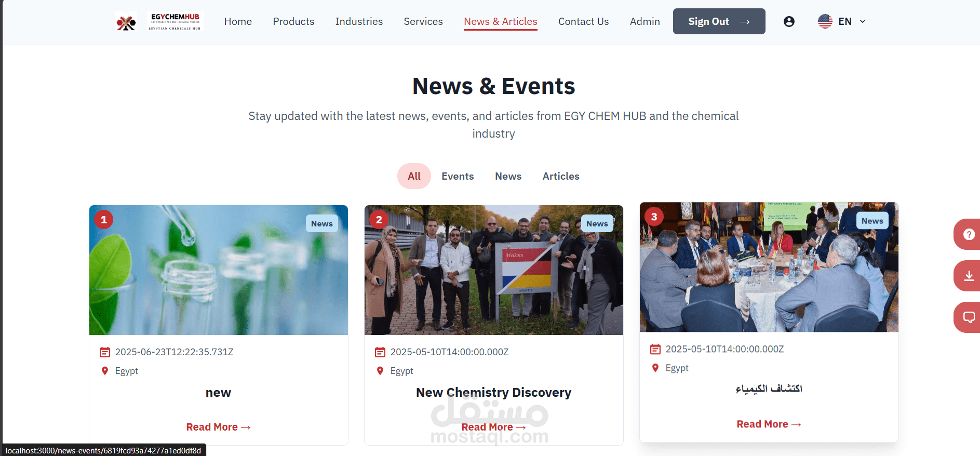This screenshot has height=456, width=980.
Task: Open the chat message floating button
Action: point(969,317)
